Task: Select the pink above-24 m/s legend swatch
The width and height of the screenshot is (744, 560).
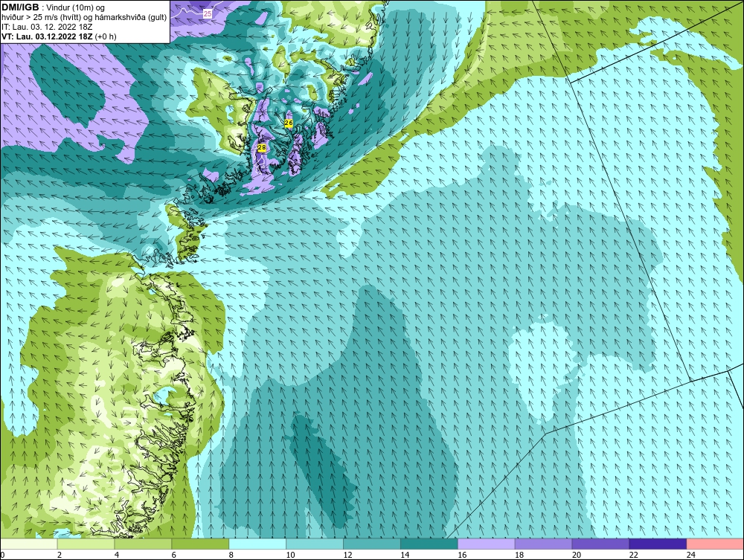Action: 715,544
